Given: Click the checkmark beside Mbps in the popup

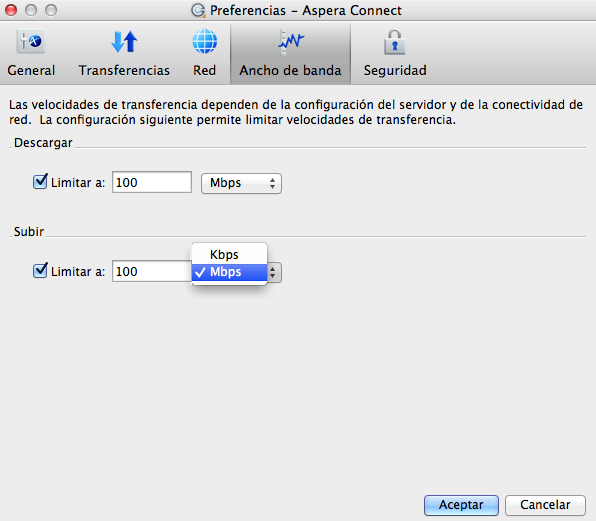Looking at the screenshot, I should pos(200,272).
